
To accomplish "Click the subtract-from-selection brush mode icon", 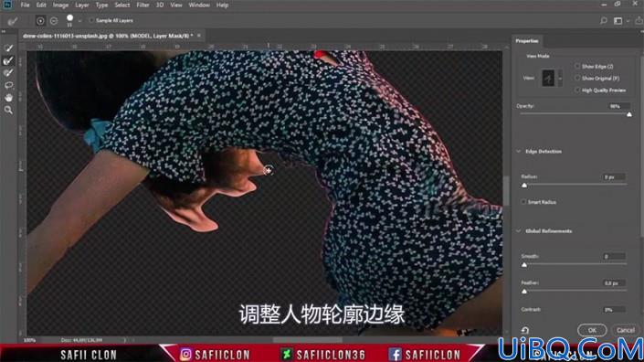I will click(x=54, y=20).
